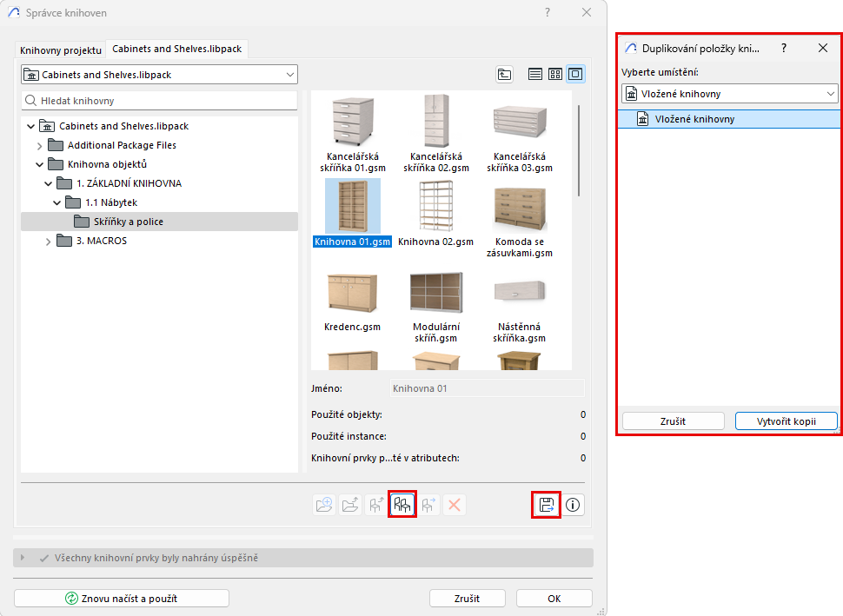The image size is (843, 616).
Task: Switch to the Cabinets and Shelves.libpack tab
Action: tap(177, 49)
